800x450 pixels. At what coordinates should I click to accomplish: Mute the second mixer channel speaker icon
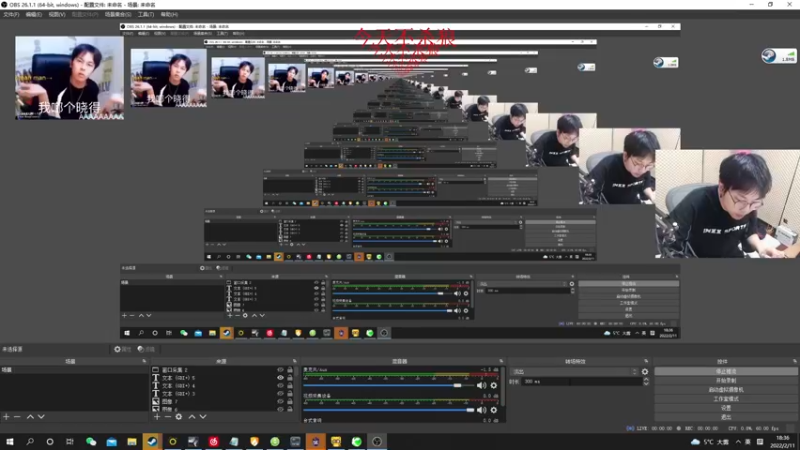[481, 410]
